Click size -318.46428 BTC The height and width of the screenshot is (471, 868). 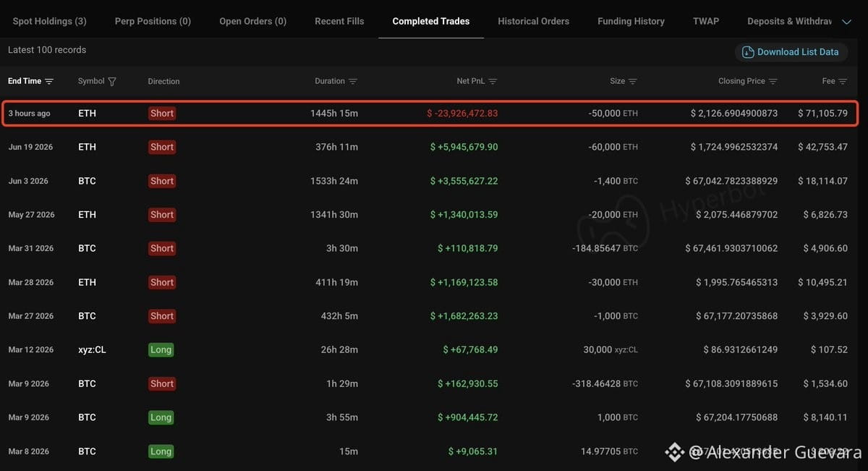point(604,383)
